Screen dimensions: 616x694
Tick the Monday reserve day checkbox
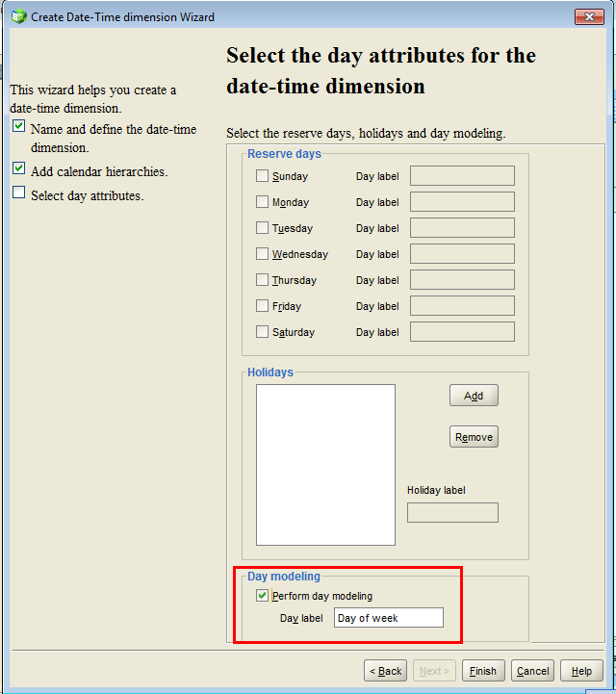pos(262,202)
